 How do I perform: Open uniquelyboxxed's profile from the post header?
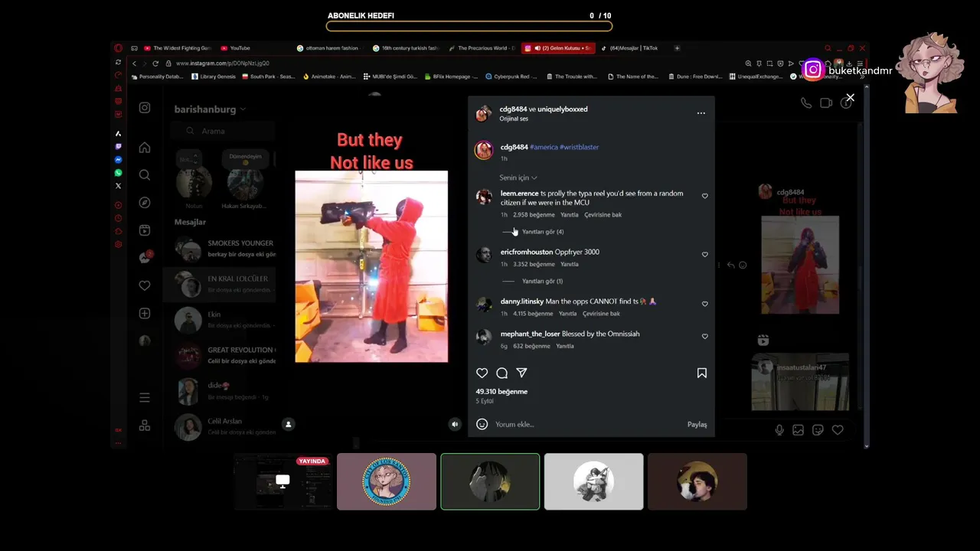[x=562, y=109]
